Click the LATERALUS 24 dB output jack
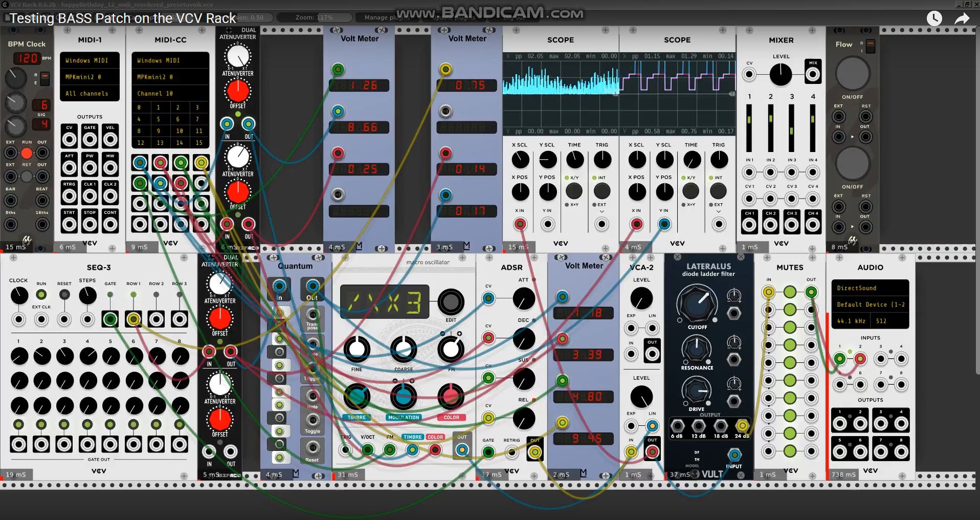The height and width of the screenshot is (520, 980). tap(742, 425)
